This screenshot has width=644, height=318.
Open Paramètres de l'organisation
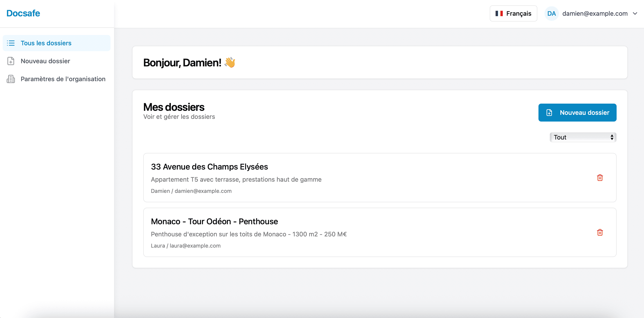[x=63, y=79]
